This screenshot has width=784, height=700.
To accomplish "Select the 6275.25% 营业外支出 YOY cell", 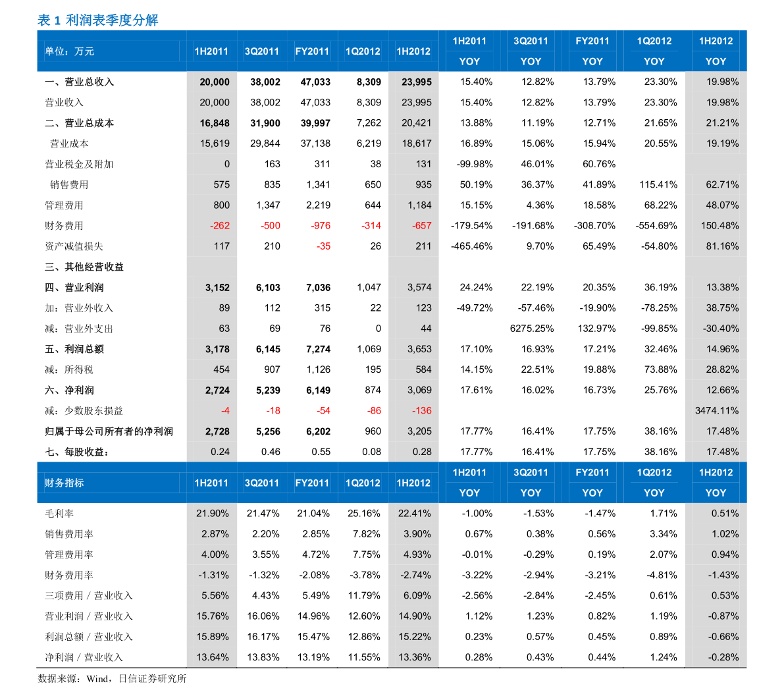I will click(531, 329).
